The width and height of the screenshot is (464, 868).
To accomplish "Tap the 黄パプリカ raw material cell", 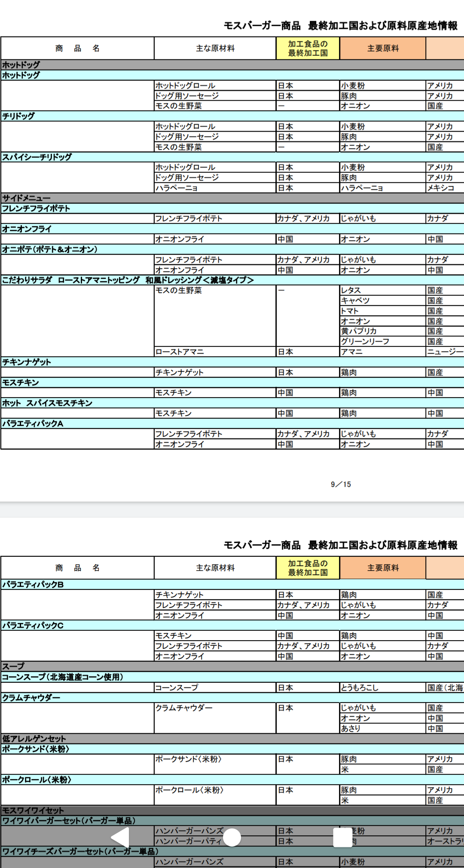I will (382, 331).
